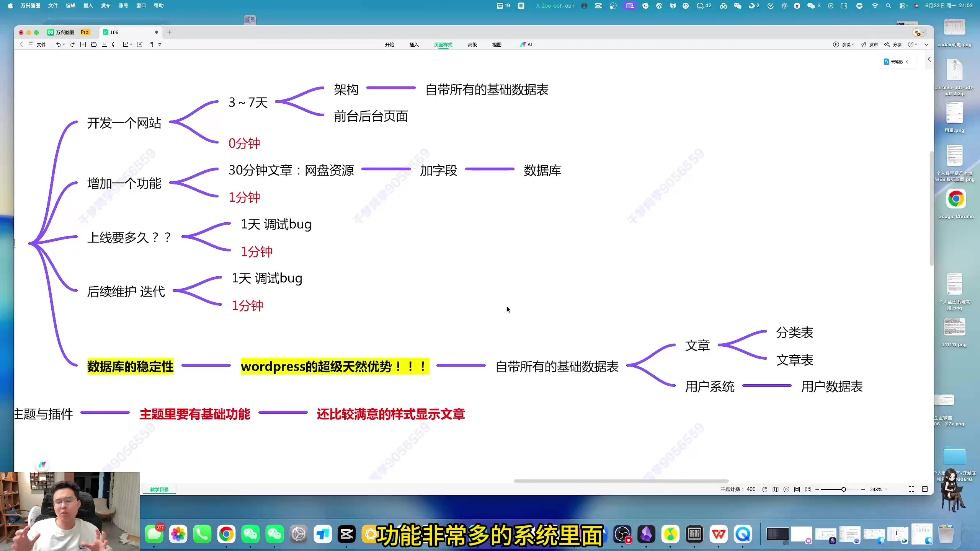Screen dimensions: 980x551
Task: Zoom out with the minus button
Action: pyautogui.click(x=817, y=489)
